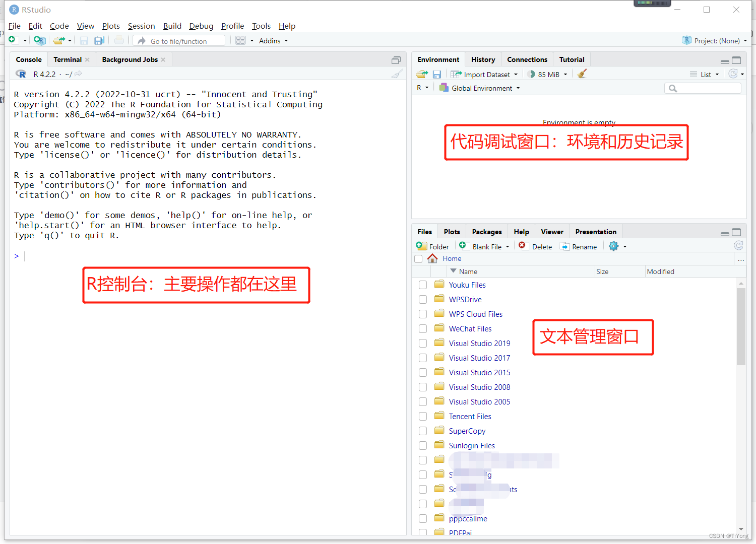Switch to the Terminal tab
The image size is (756, 544).
coord(68,59)
